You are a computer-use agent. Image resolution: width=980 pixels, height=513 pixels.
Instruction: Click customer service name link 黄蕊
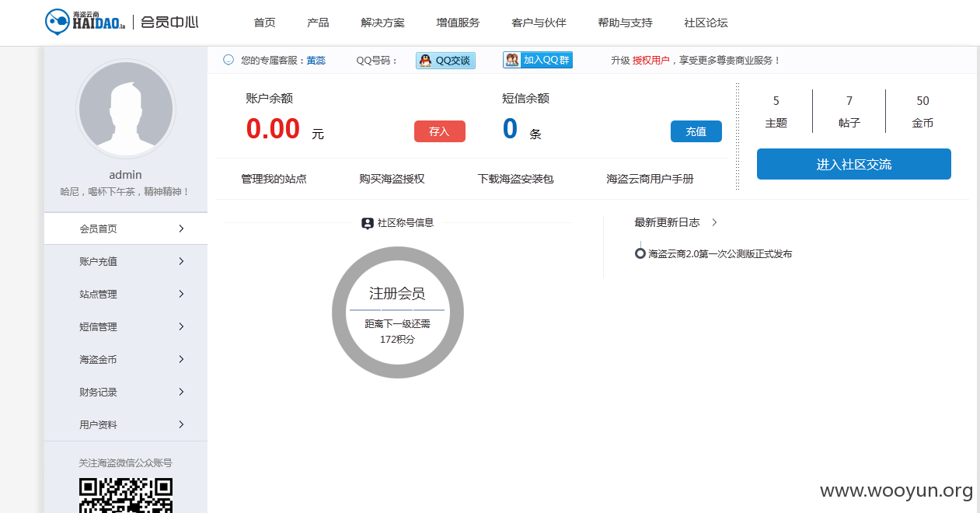(316, 60)
